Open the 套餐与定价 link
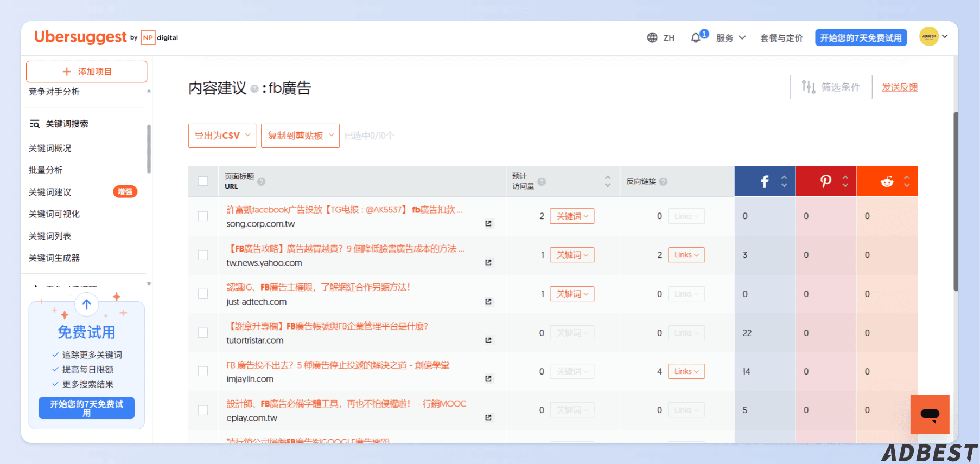 tap(781, 38)
